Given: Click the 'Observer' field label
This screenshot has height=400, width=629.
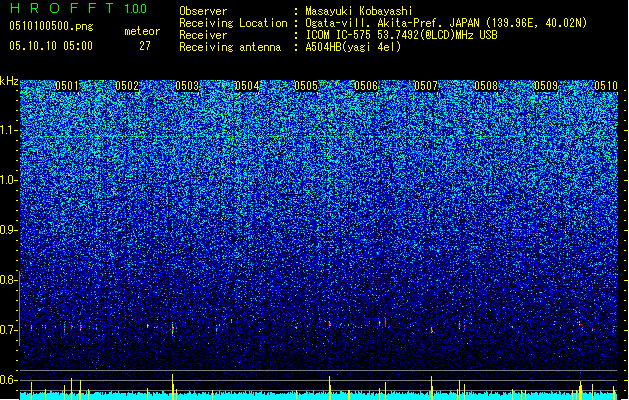Looking at the screenshot, I should (203, 11).
